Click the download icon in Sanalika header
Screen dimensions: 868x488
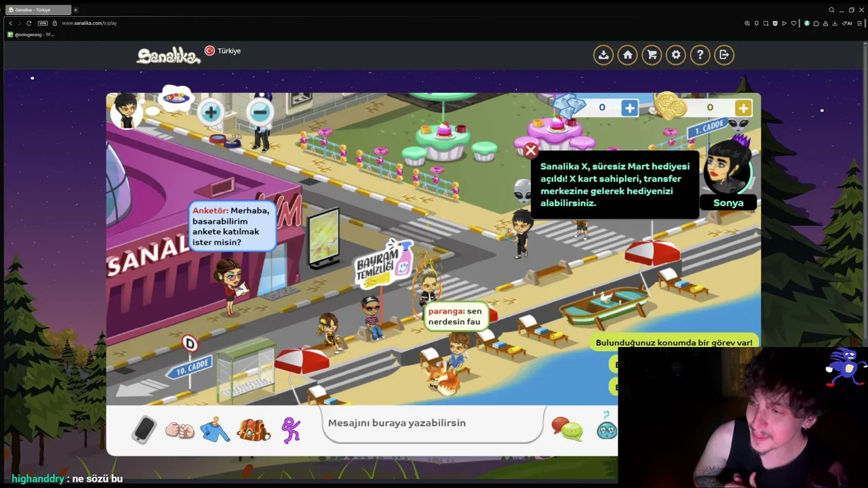(604, 55)
